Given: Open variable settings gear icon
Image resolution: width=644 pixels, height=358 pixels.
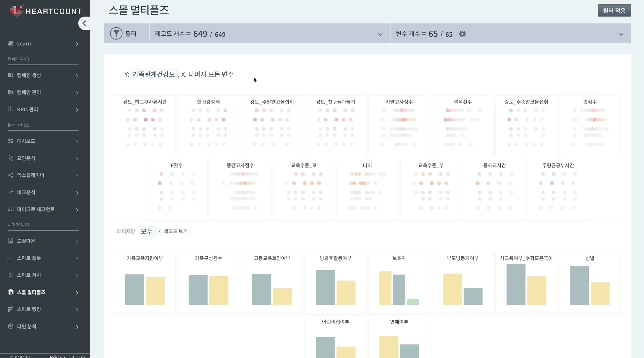Looking at the screenshot, I should click(x=462, y=34).
